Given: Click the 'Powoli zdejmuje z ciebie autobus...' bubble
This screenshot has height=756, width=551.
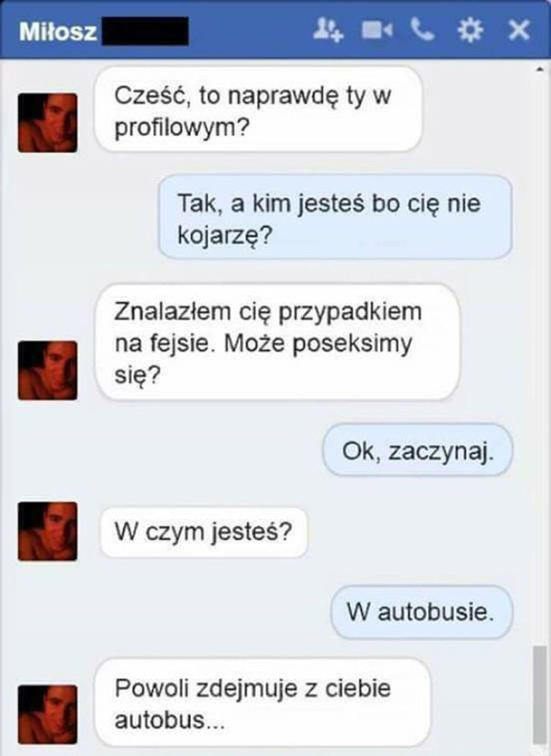Looking at the screenshot, I should (263, 703).
